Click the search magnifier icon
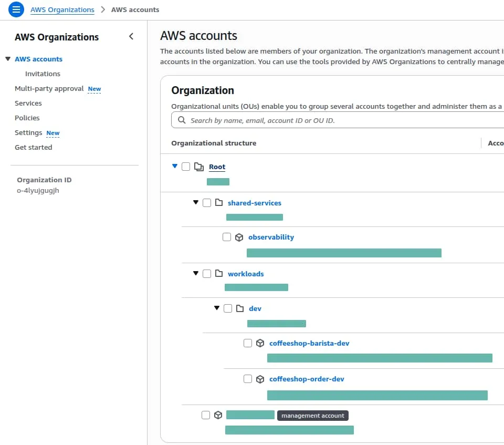This screenshot has width=504, height=445. click(x=181, y=120)
